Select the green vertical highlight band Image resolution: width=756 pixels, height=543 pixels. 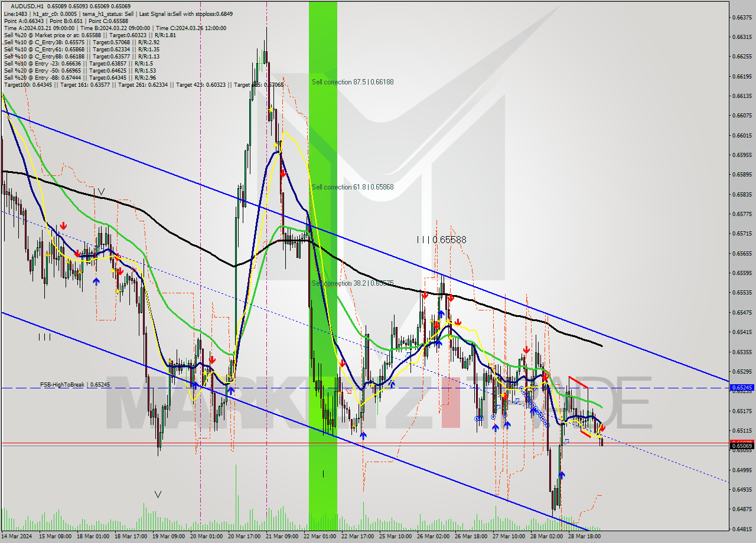323,266
